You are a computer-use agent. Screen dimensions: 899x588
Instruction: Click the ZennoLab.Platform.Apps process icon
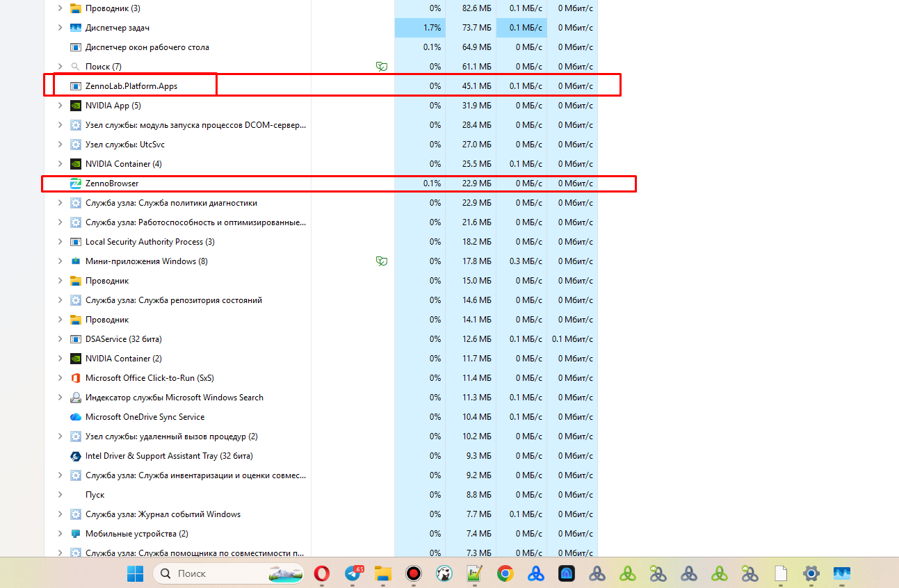(x=76, y=86)
